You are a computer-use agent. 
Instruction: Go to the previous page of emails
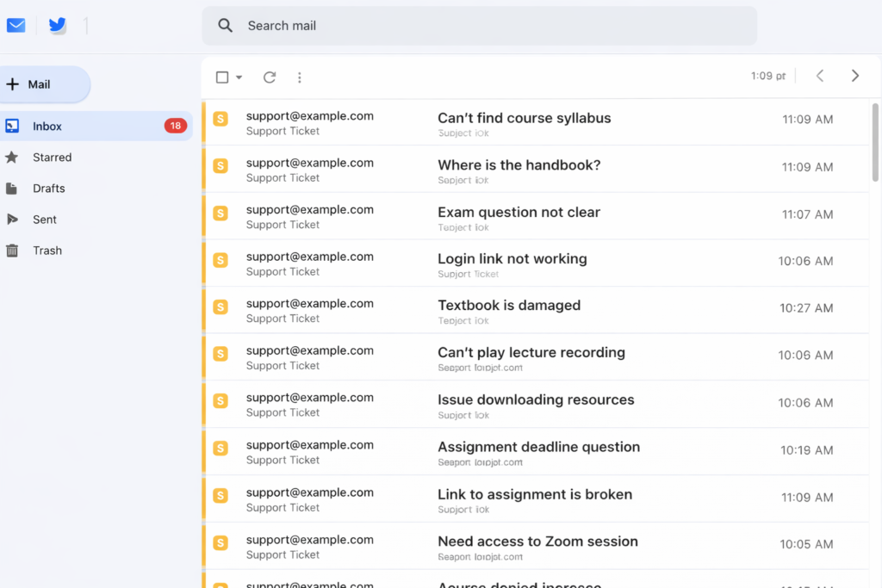(x=820, y=76)
